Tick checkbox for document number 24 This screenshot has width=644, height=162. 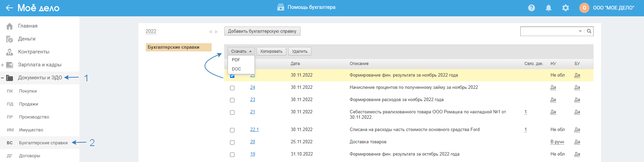[x=232, y=88]
